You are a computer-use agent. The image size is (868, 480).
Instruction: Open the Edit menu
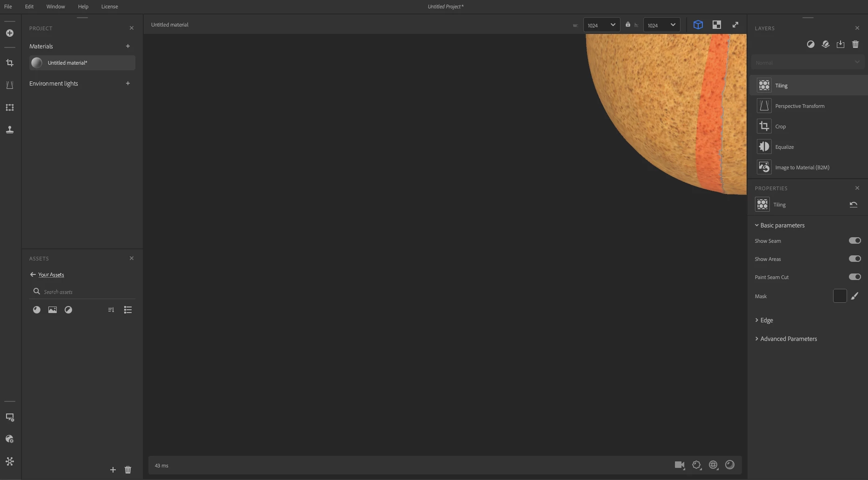29,7
